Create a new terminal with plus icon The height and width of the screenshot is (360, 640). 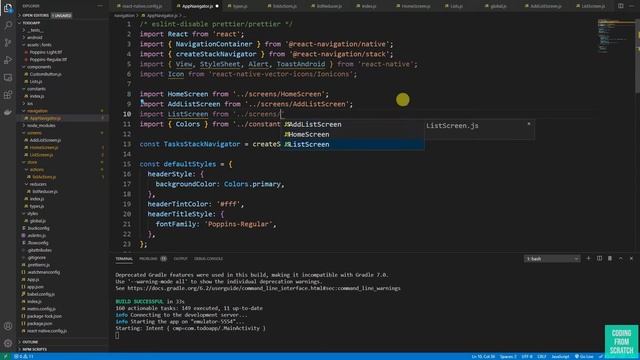(588, 258)
